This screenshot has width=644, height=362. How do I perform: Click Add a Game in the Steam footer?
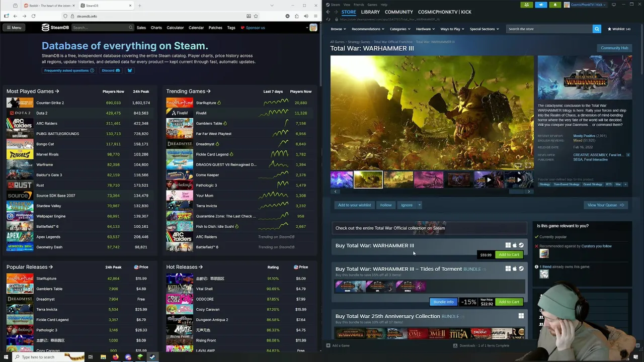pos(338,345)
